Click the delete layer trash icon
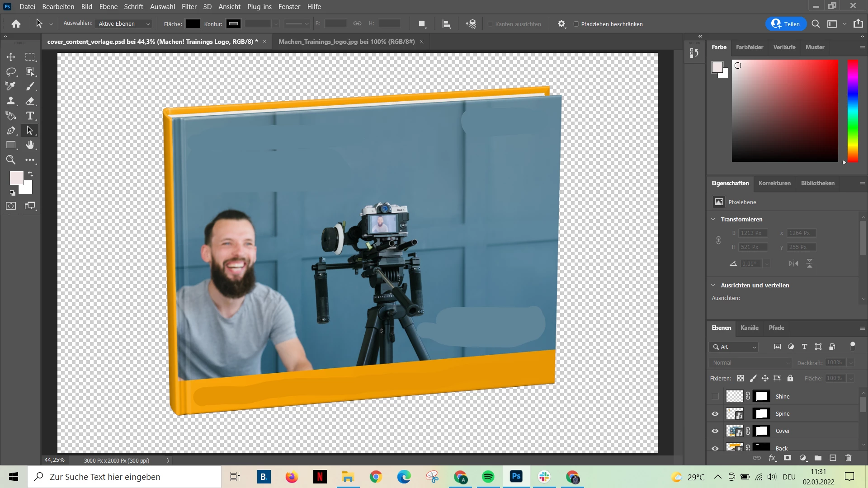 point(848,458)
